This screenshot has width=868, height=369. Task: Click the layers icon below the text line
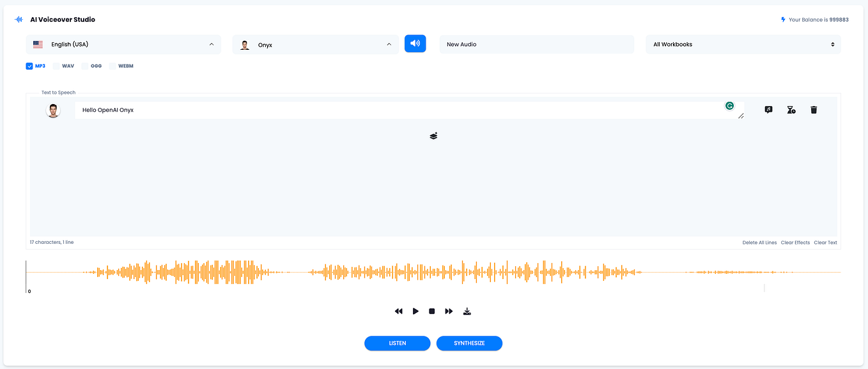[433, 135]
